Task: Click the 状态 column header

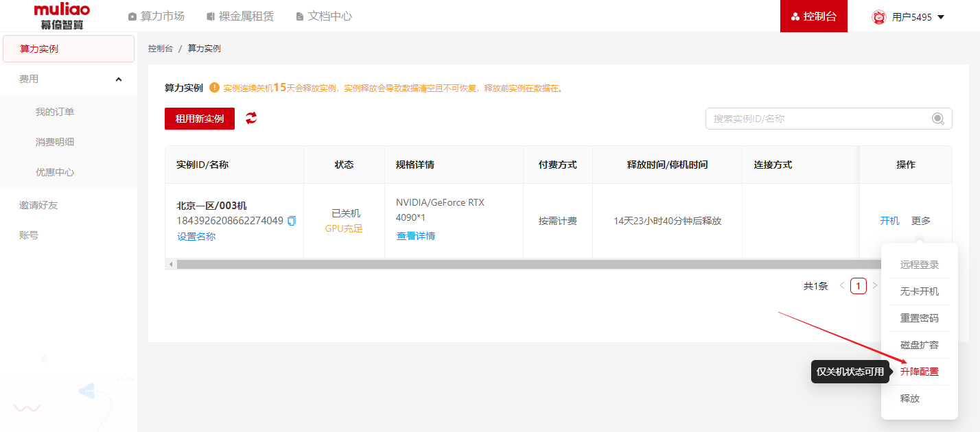Action: pos(344,165)
